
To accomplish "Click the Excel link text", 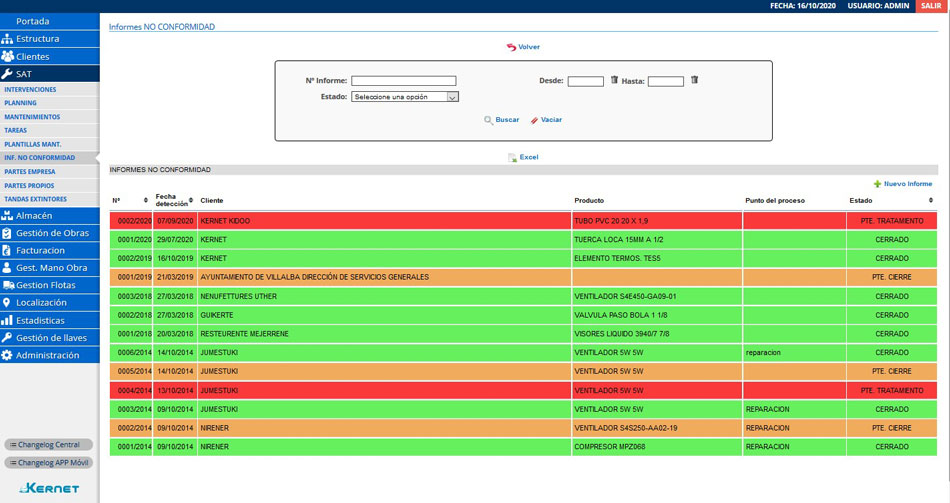I will click(529, 157).
